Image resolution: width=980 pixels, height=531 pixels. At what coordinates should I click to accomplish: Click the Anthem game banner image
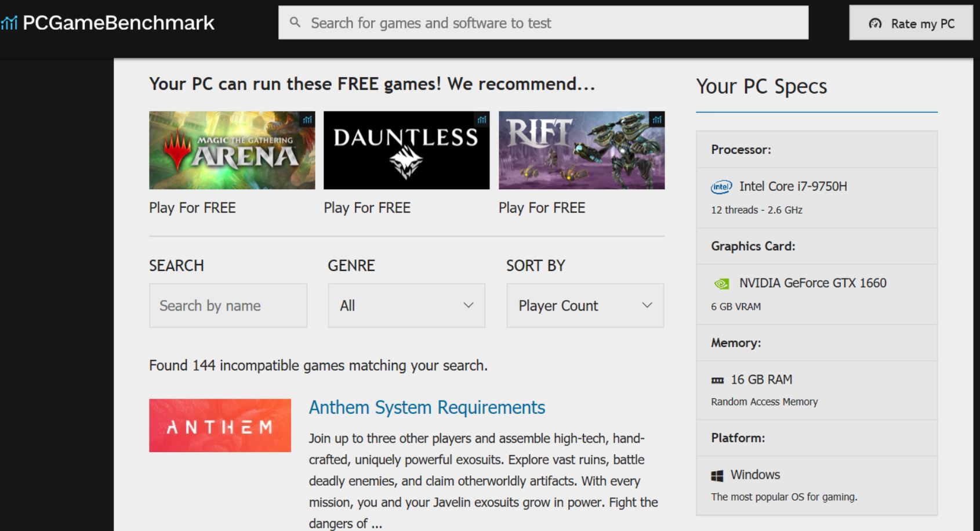[220, 425]
